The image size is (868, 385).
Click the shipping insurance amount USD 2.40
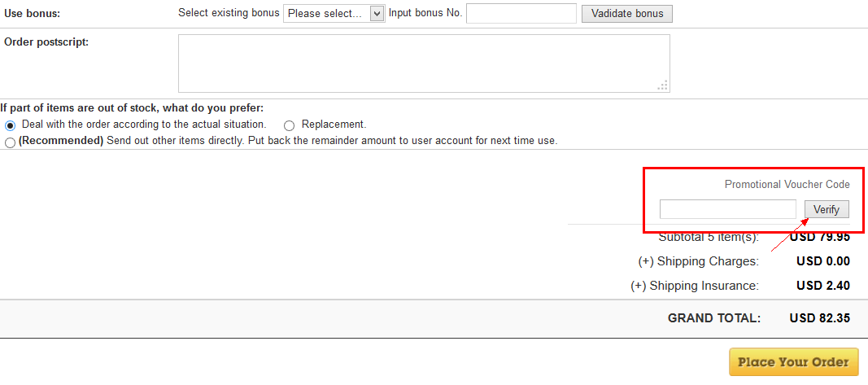[822, 286]
